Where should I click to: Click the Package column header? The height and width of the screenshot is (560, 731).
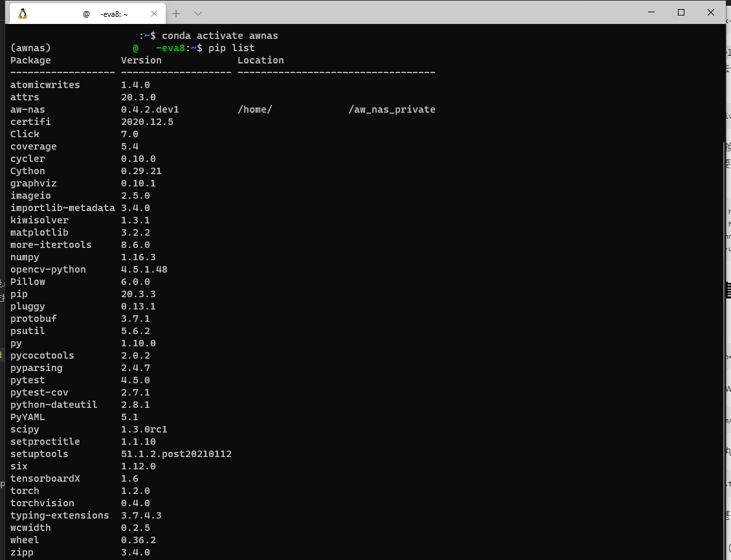(30, 60)
